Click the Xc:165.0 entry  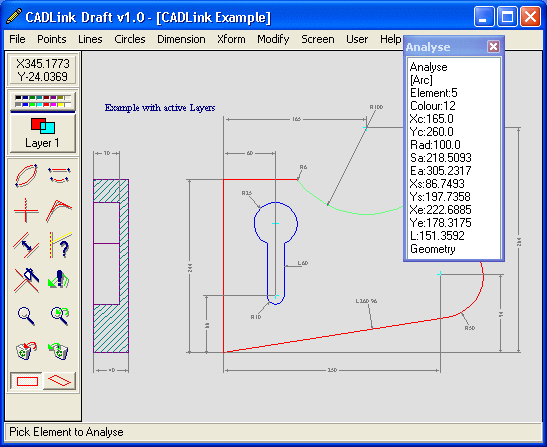tap(432, 119)
